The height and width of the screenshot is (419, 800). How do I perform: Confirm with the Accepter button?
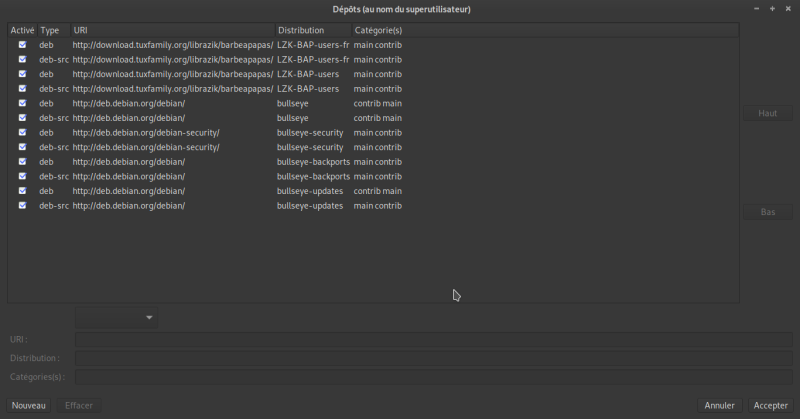(770, 406)
